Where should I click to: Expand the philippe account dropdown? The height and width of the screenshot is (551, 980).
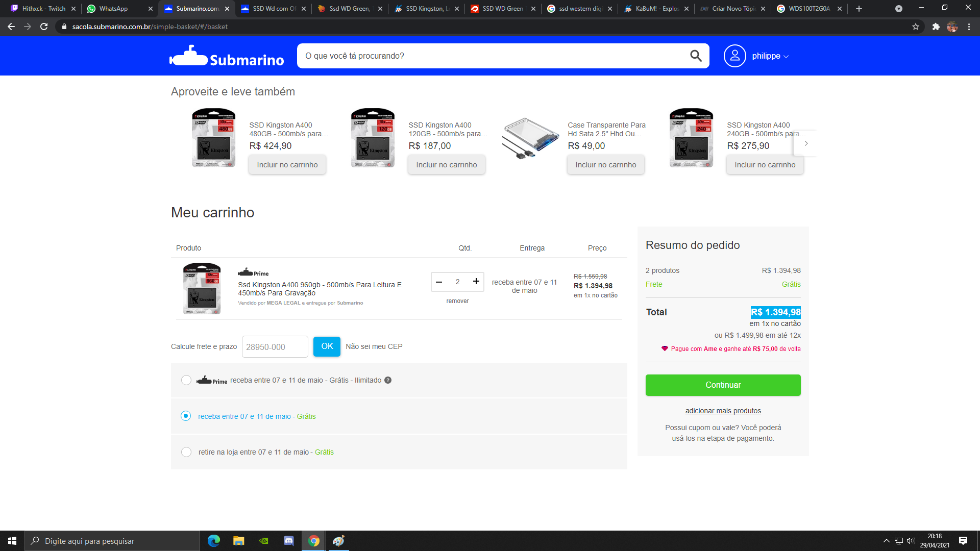(x=770, y=56)
